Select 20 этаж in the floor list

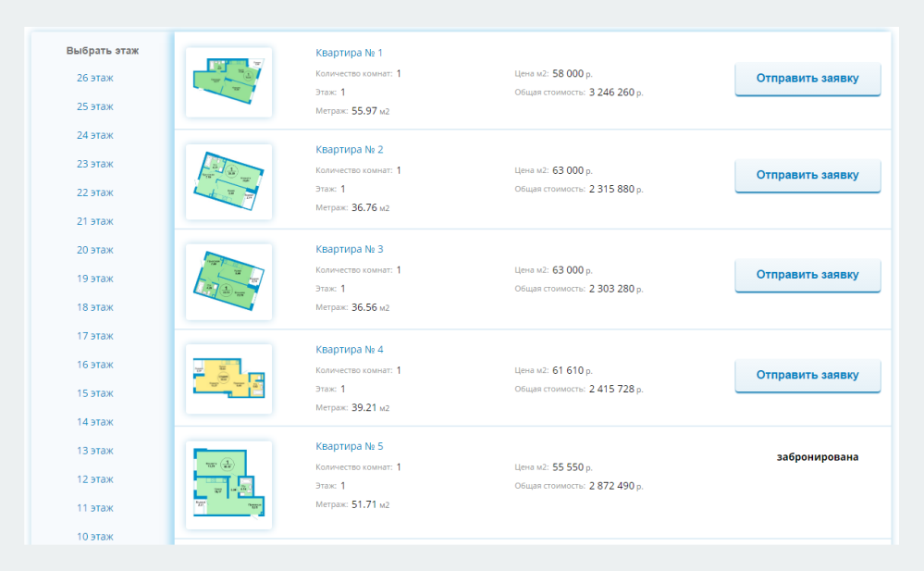click(95, 250)
